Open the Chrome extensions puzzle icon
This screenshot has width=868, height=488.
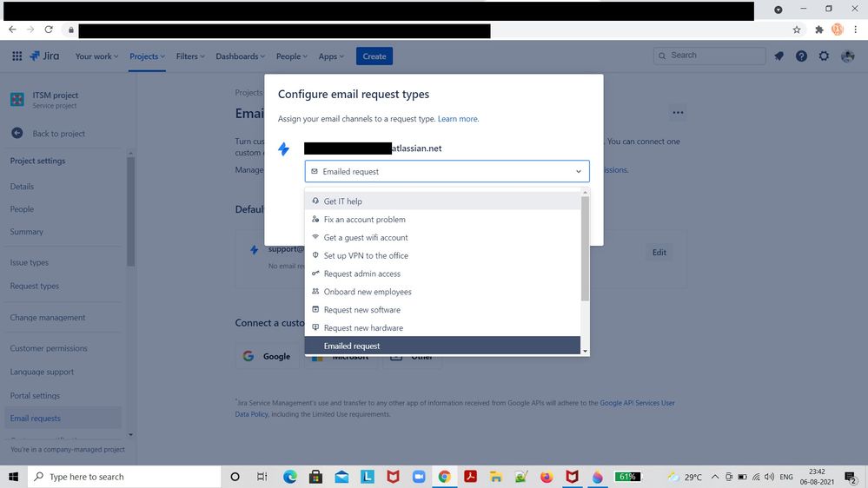click(819, 30)
